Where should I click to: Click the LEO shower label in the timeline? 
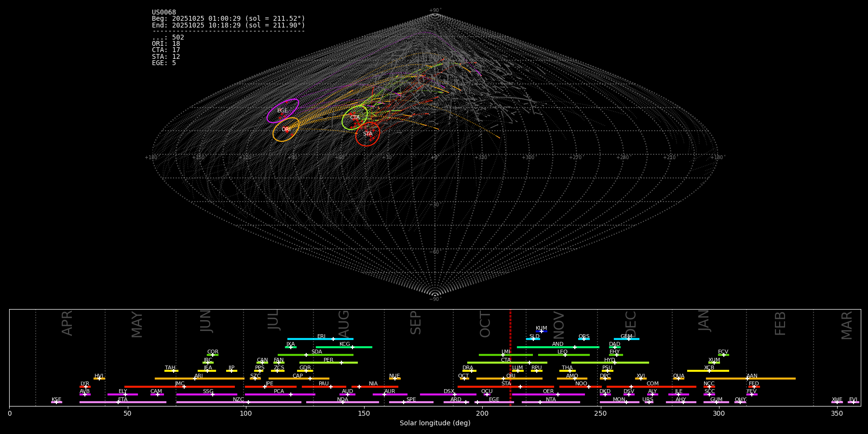[x=563, y=352]
